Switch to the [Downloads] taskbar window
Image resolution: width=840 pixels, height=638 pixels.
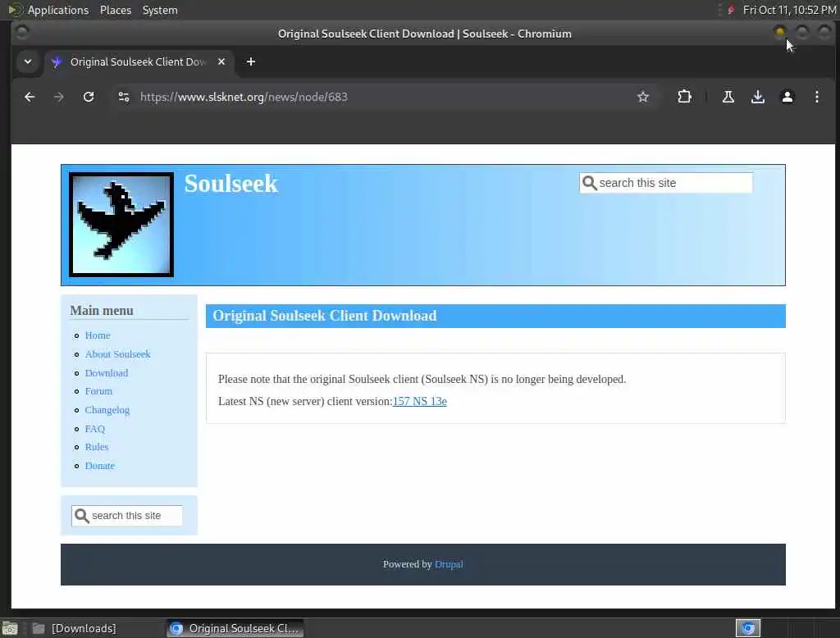point(75,628)
